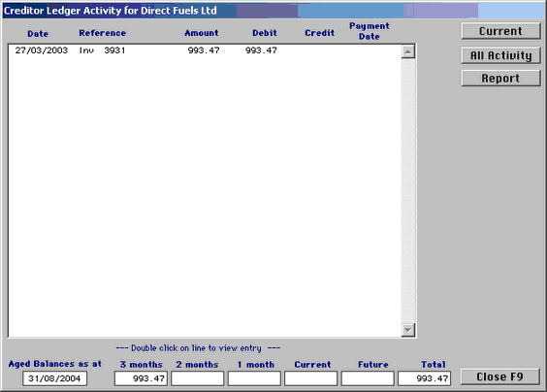Click the Date column header
This screenshot has width=547, height=392.
pyautogui.click(x=38, y=34)
